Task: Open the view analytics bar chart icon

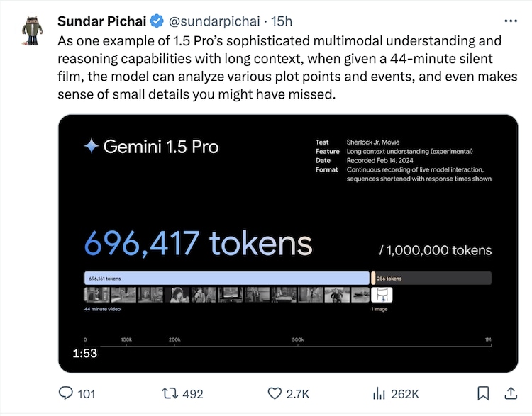Action: 379,393
